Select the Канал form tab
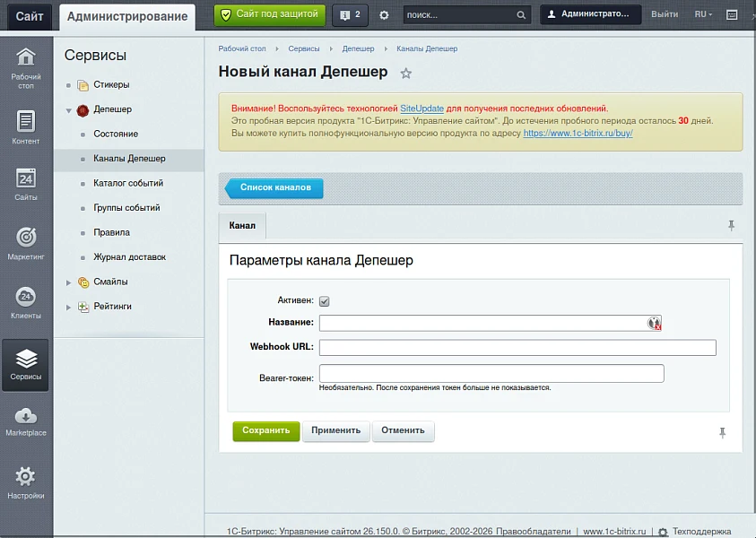The width and height of the screenshot is (756, 538). tap(242, 226)
